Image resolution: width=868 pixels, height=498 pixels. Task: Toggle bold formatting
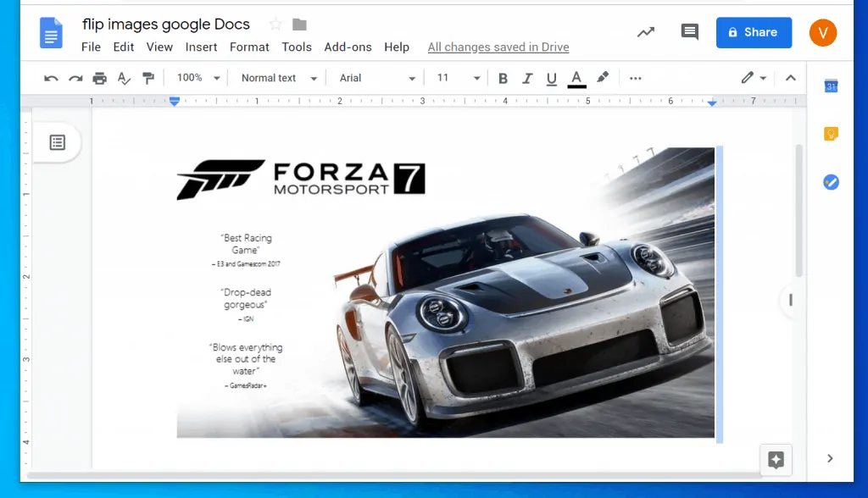pos(503,78)
